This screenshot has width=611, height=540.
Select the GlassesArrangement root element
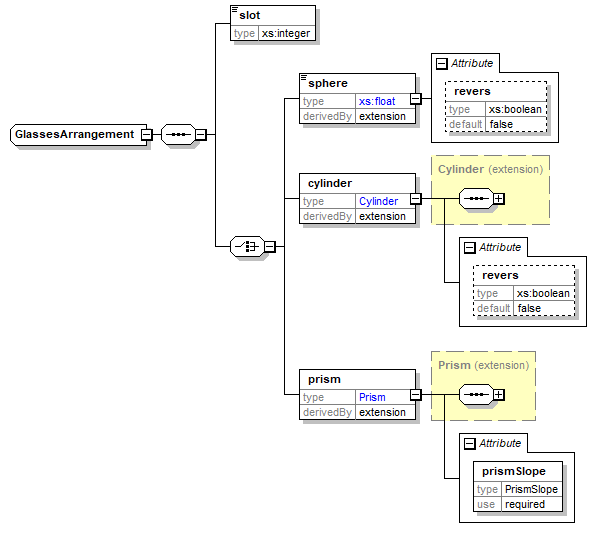point(74,134)
